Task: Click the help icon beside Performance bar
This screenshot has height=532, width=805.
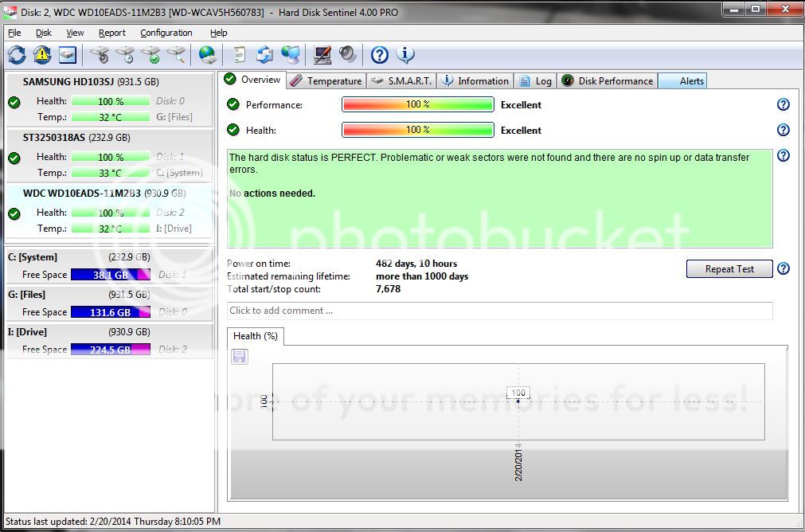Action: [x=783, y=105]
